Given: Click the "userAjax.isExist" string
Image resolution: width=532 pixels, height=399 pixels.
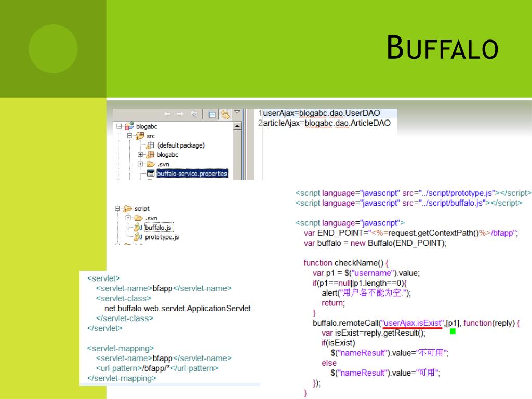Looking at the screenshot, I should (x=413, y=323).
